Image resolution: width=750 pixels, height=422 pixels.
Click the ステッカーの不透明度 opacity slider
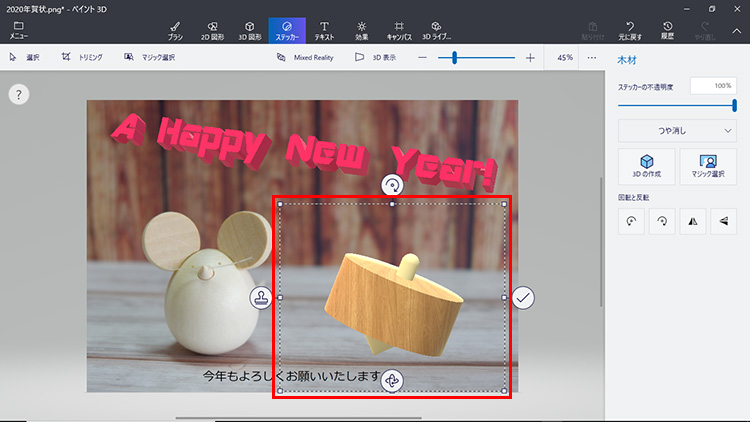pyautogui.click(x=677, y=104)
